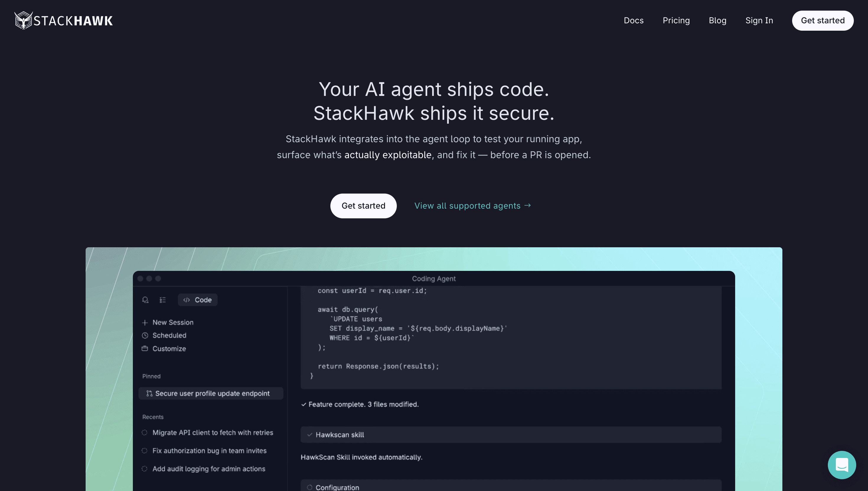Click the dashed circle beside Migrate API client
The image size is (868, 491).
(144, 433)
